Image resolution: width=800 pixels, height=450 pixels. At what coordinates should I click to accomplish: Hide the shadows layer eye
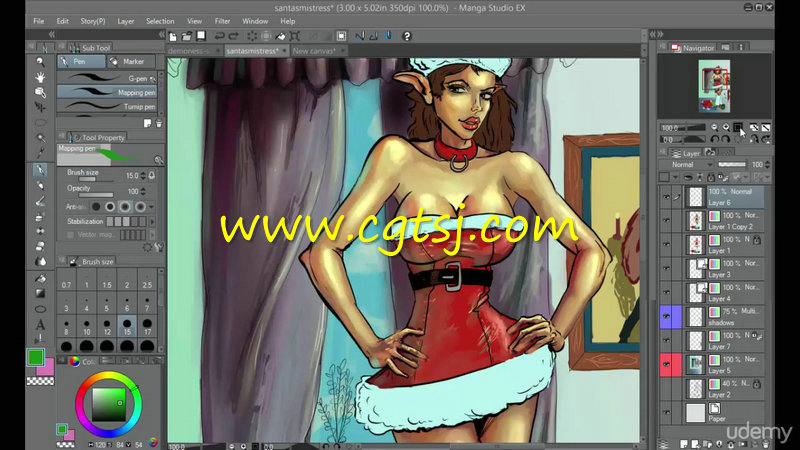pos(666,316)
